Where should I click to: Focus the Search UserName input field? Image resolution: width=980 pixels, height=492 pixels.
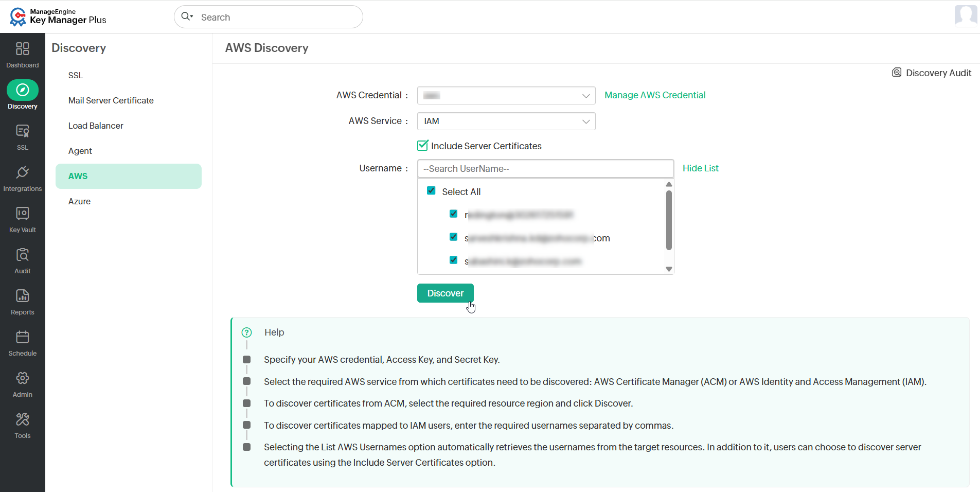coord(546,169)
